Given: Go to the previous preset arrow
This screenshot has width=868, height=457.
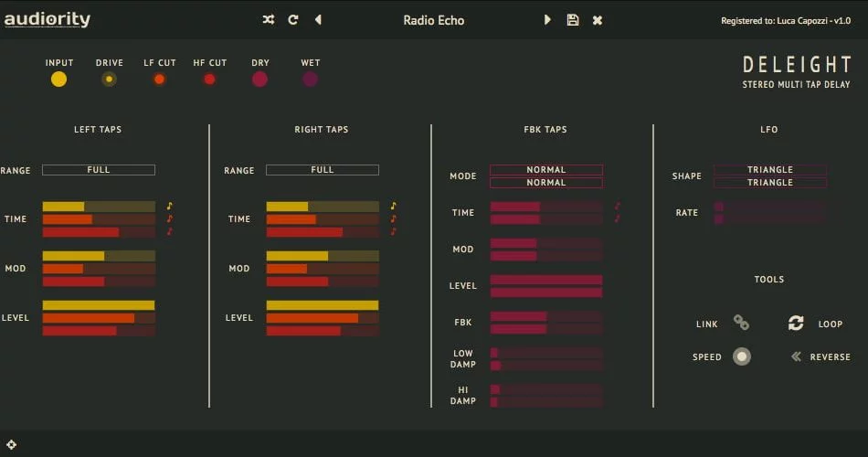Looking at the screenshot, I should click(x=318, y=20).
